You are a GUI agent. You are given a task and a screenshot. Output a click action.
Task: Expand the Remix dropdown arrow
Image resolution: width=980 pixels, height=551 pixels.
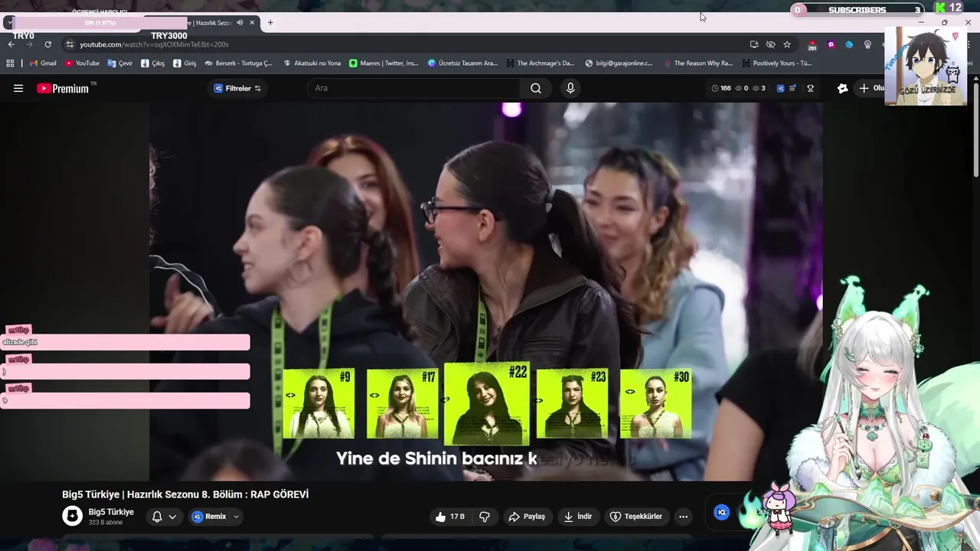236,517
